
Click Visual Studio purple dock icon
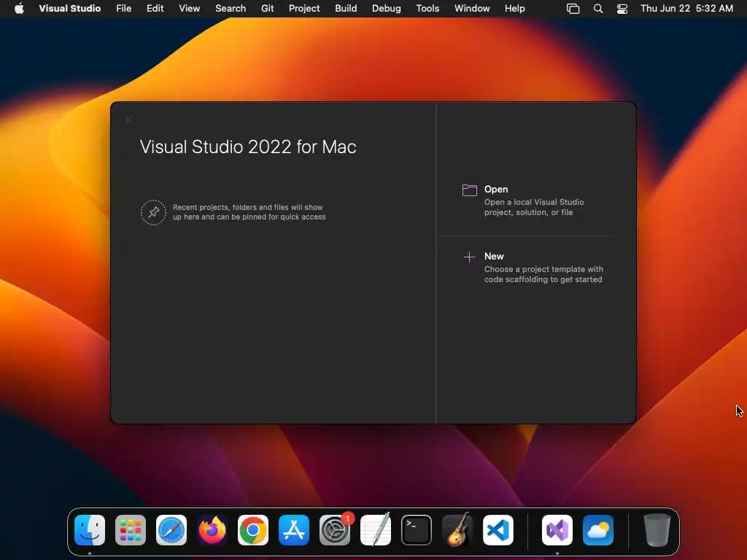click(557, 530)
